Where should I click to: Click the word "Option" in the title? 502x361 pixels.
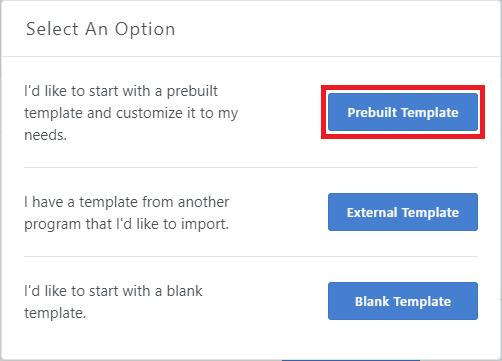coord(145,29)
